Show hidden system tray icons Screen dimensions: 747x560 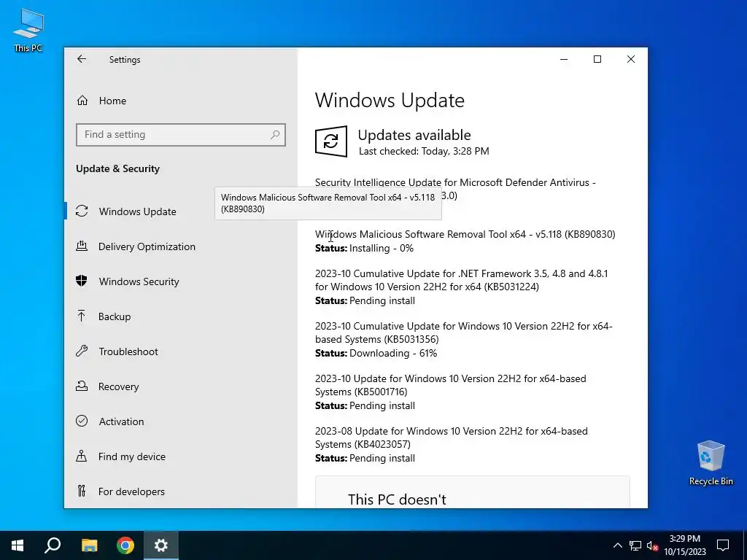(x=617, y=545)
